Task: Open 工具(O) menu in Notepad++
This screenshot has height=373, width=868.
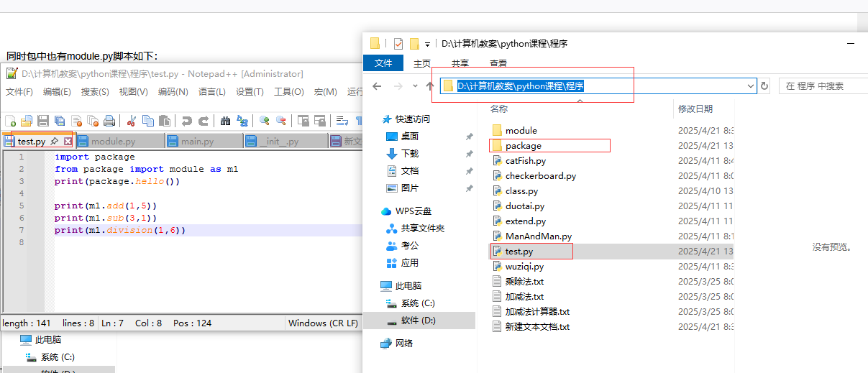Action: pyautogui.click(x=288, y=92)
